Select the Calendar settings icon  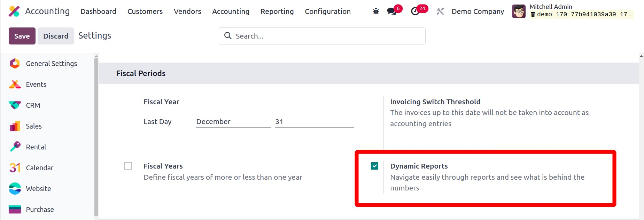click(x=15, y=168)
